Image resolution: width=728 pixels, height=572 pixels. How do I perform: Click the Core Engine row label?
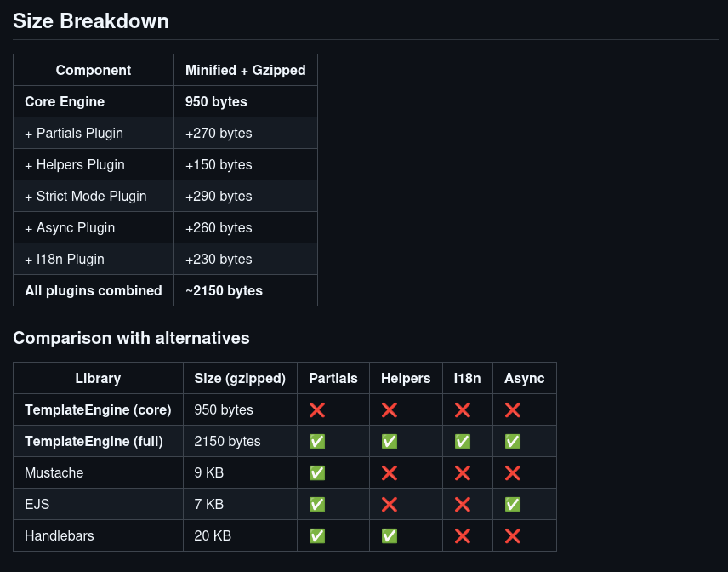(x=65, y=102)
